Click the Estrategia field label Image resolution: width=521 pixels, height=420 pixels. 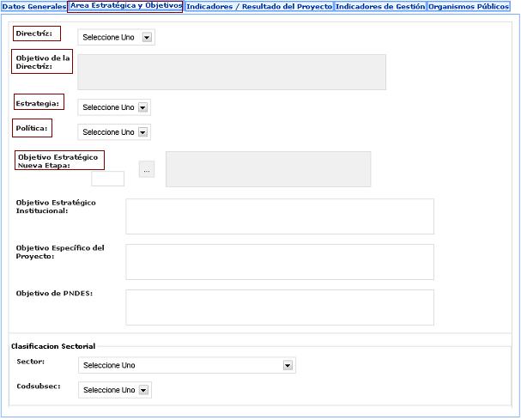click(x=38, y=103)
